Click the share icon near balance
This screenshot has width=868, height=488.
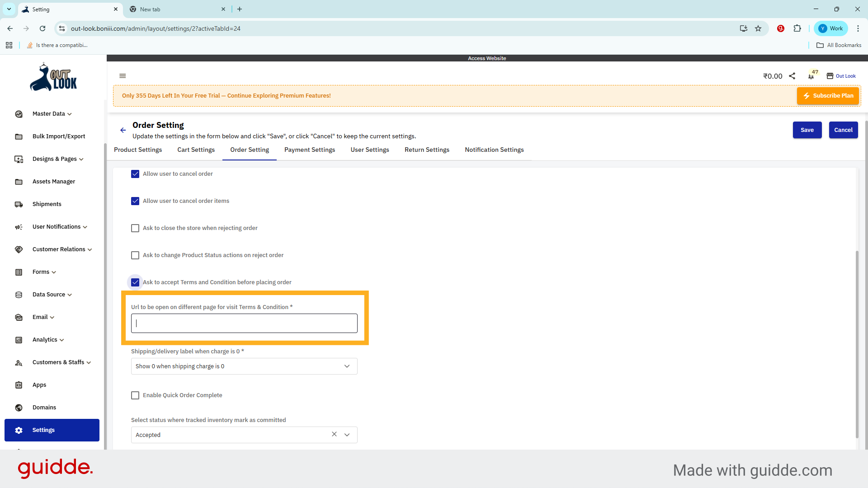(x=792, y=76)
